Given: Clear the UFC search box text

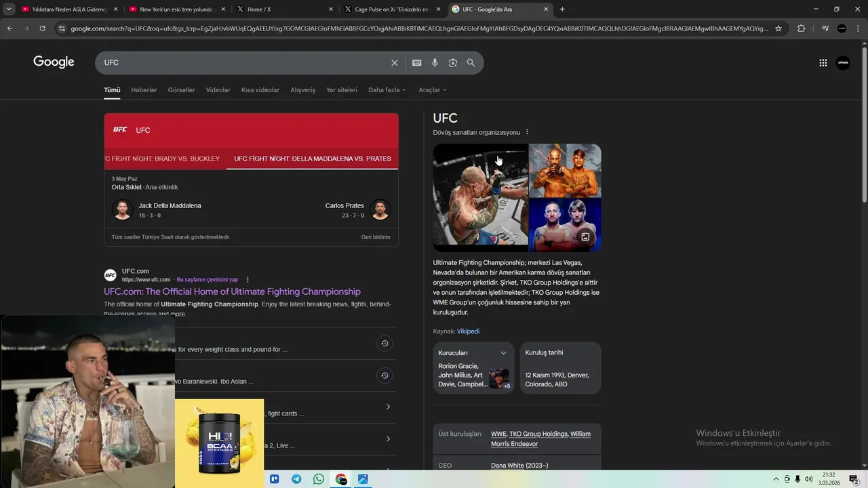Looking at the screenshot, I should point(395,62).
